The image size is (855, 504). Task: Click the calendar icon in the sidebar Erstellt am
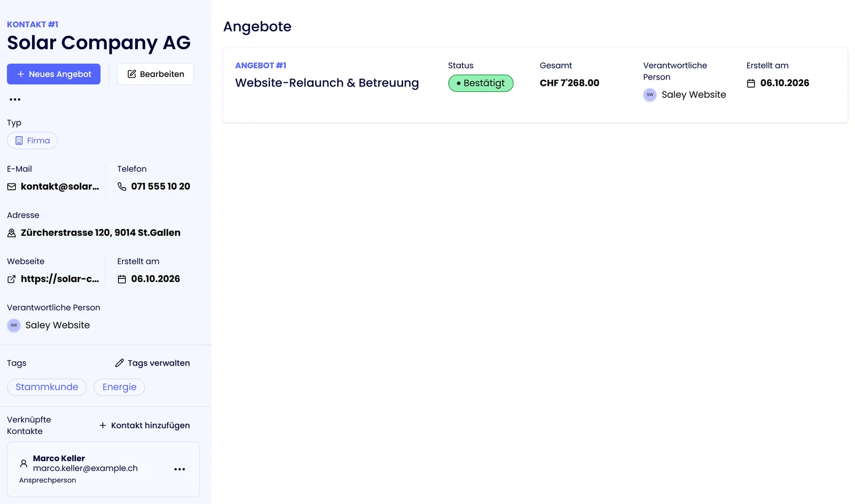click(122, 279)
